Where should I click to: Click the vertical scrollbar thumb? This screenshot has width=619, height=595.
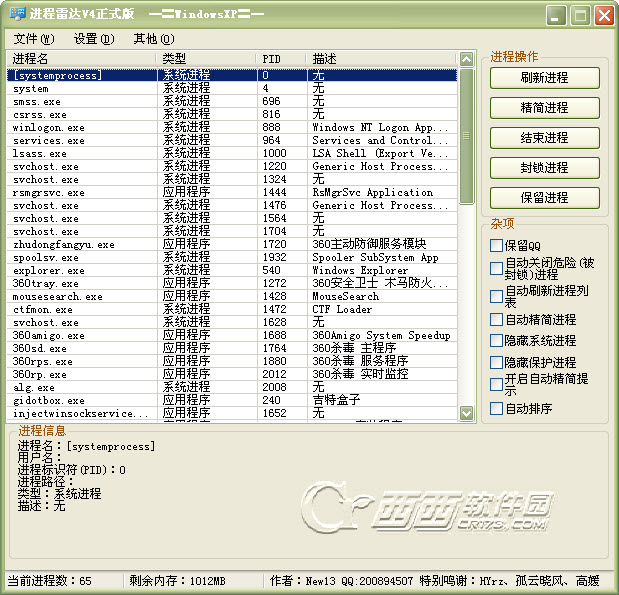[466, 136]
